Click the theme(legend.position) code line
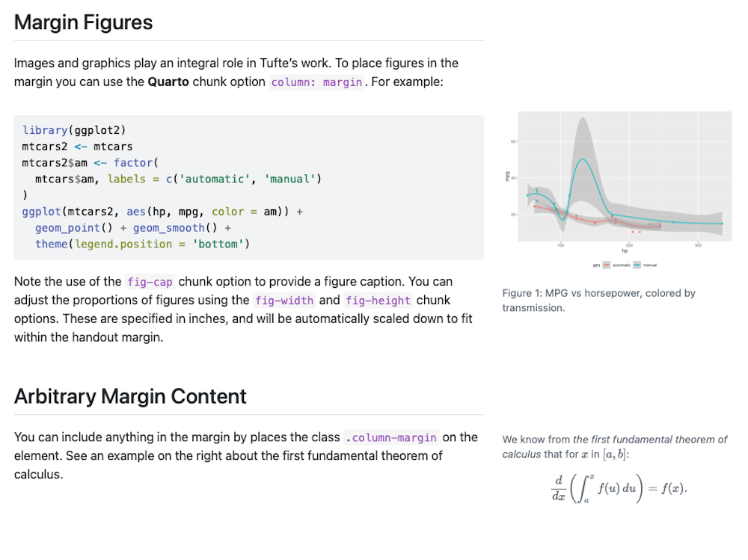 (x=142, y=244)
